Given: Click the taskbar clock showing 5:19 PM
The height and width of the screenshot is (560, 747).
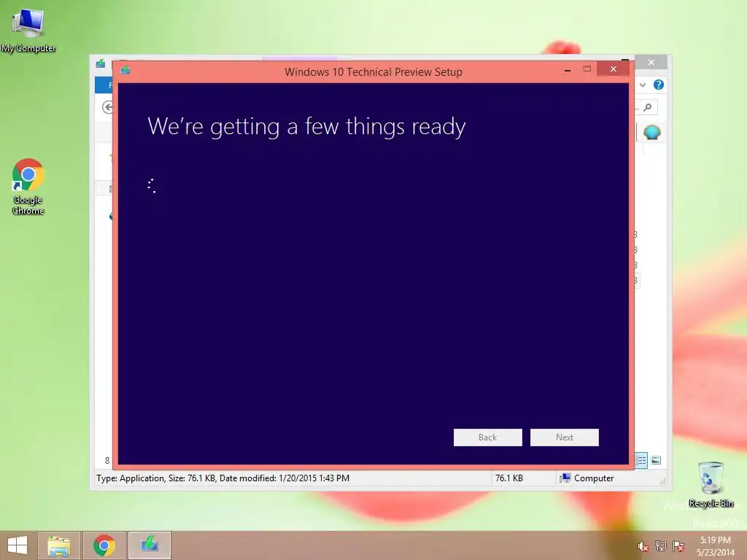Looking at the screenshot, I should point(715,546).
